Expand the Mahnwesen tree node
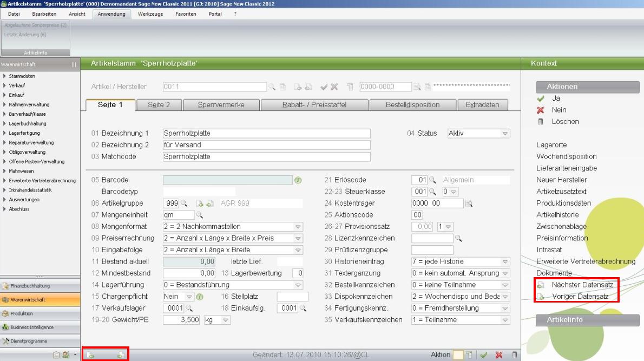Screen dimensions: 644x361 [x=4, y=171]
